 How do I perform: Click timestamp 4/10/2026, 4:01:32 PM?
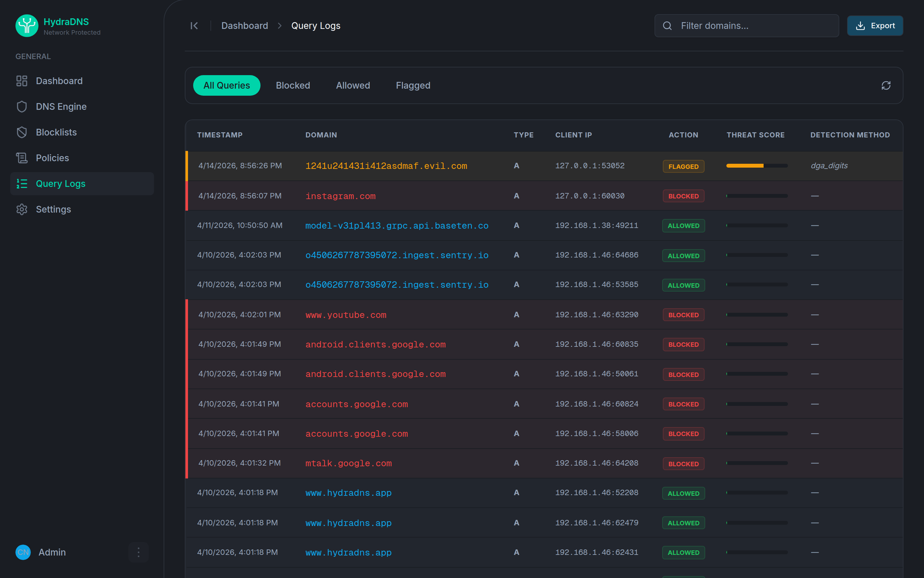point(239,463)
